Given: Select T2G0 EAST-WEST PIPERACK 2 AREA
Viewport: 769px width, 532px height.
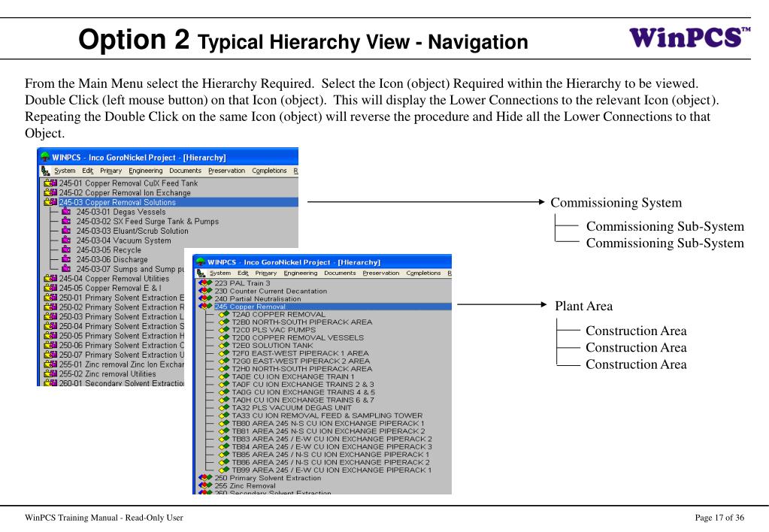Looking at the screenshot, I should (x=301, y=361).
